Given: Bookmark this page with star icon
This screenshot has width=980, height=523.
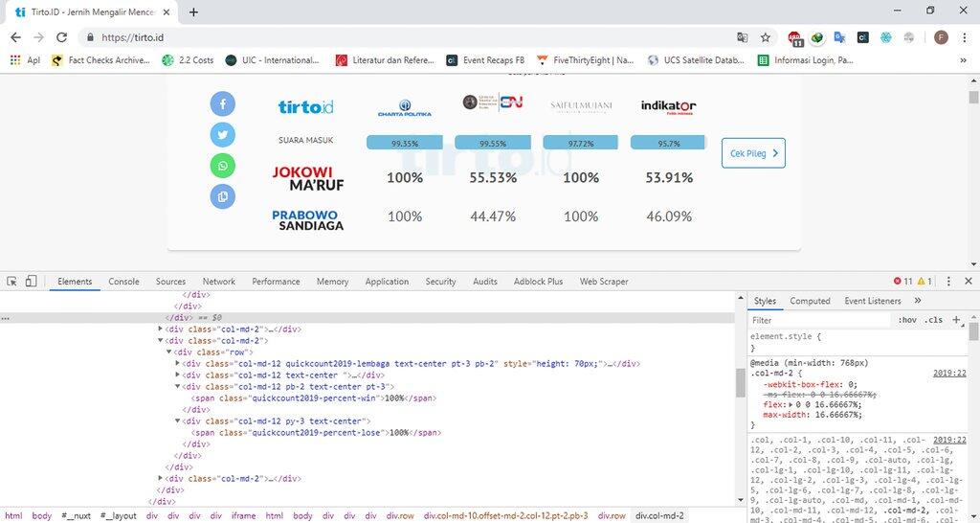Looking at the screenshot, I should click(x=765, y=37).
